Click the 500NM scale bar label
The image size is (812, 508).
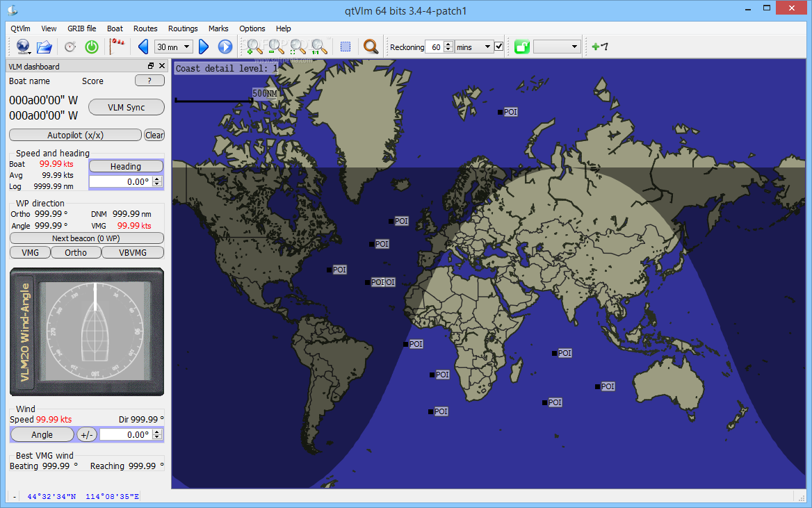click(264, 93)
